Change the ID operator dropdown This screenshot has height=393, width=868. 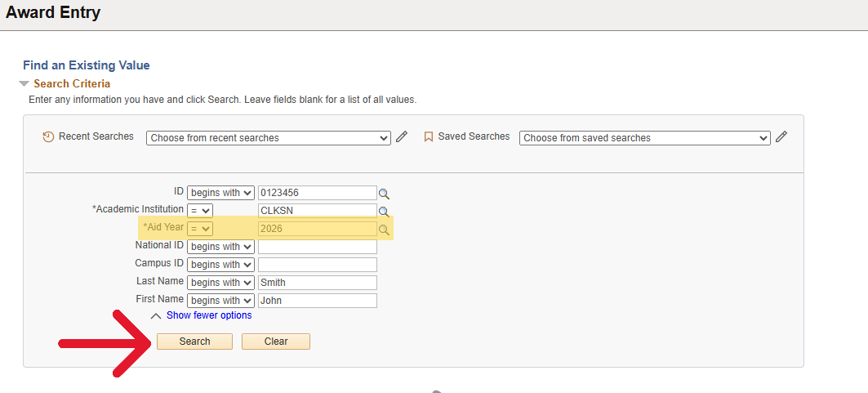(220, 193)
